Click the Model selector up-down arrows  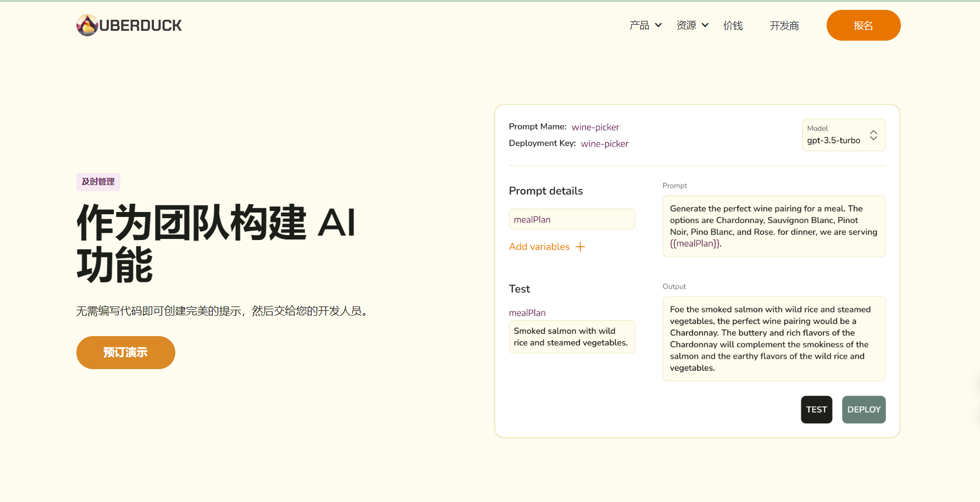click(873, 135)
